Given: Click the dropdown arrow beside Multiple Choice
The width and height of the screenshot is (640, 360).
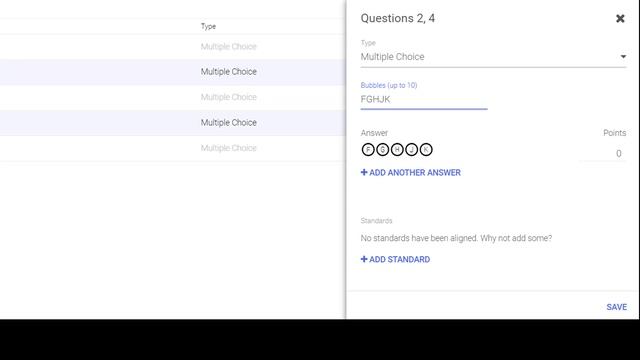Looking at the screenshot, I should tap(623, 57).
